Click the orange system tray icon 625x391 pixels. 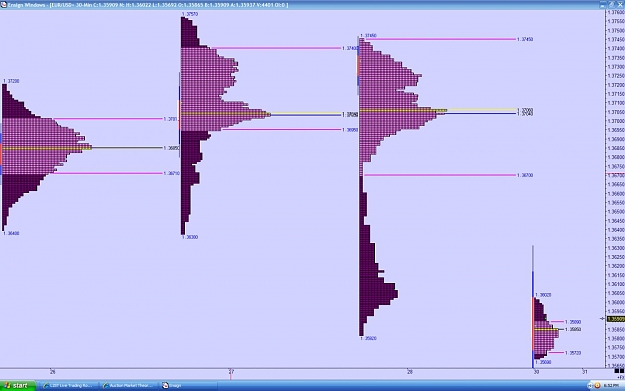[x=597, y=385]
